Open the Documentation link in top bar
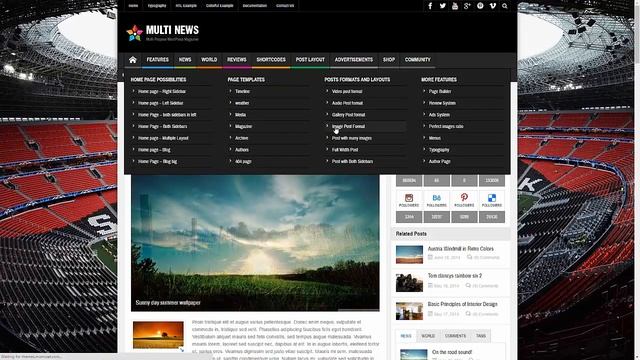 pos(255,6)
